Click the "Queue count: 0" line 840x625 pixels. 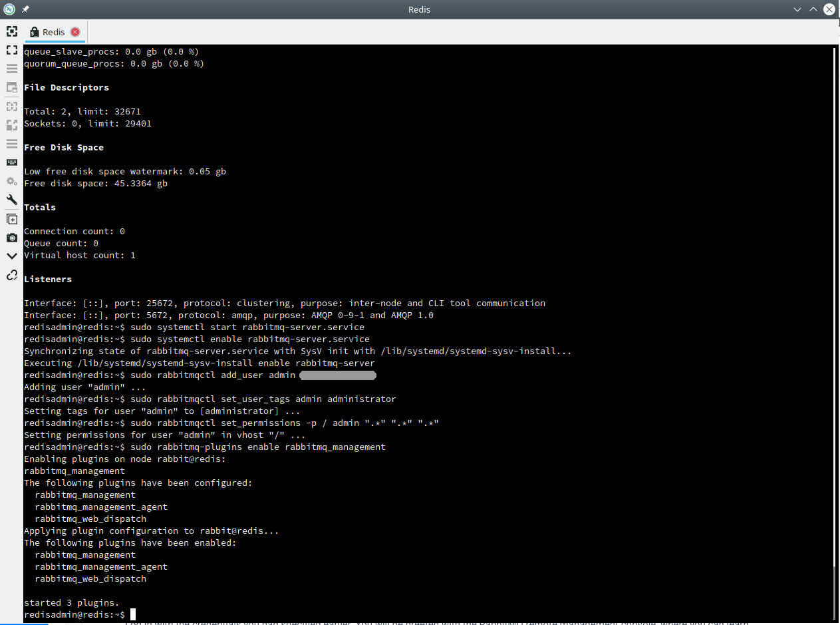(61, 244)
